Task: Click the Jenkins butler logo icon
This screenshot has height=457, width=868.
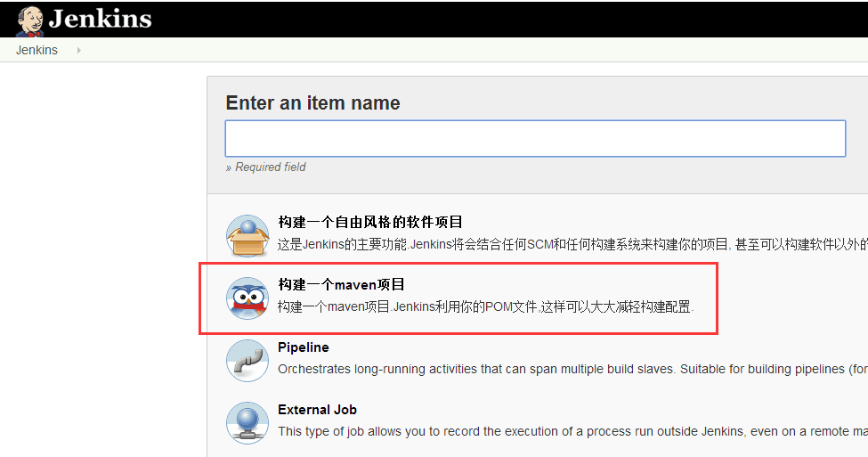Action: [30, 21]
